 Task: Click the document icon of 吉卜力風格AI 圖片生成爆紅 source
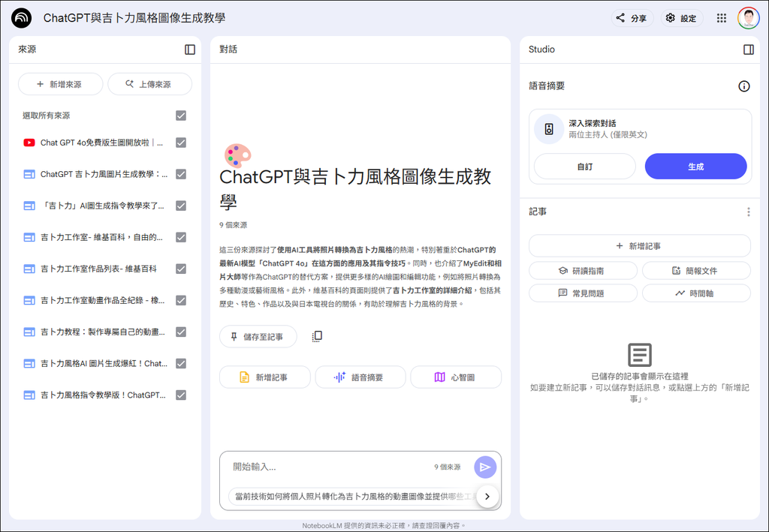pyautogui.click(x=29, y=363)
